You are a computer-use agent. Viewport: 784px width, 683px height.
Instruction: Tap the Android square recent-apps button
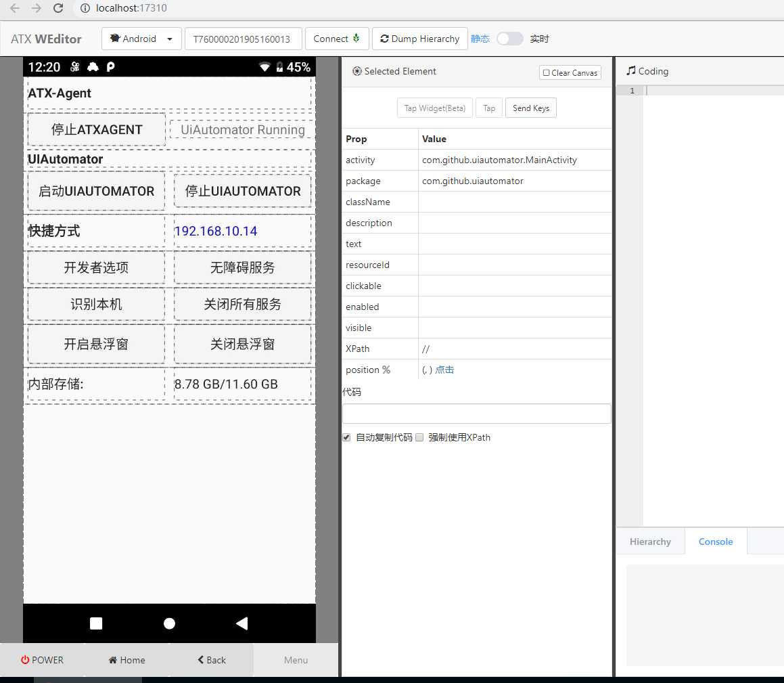tap(96, 623)
